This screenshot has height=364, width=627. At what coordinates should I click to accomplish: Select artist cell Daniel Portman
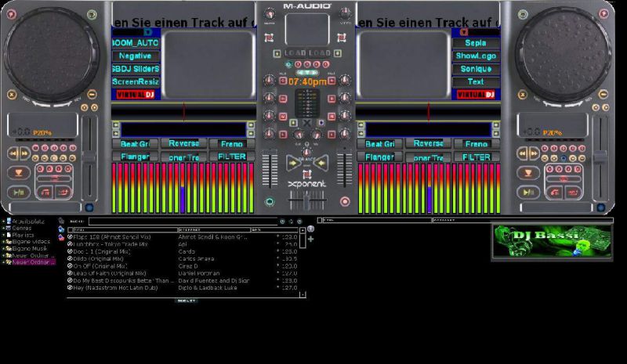click(x=199, y=273)
